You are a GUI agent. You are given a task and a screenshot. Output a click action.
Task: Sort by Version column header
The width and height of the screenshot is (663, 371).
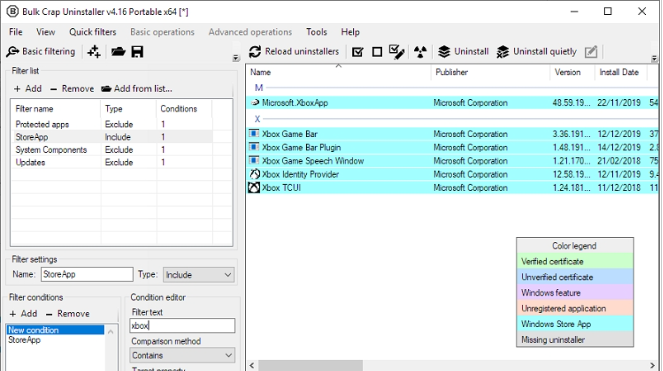(x=573, y=72)
